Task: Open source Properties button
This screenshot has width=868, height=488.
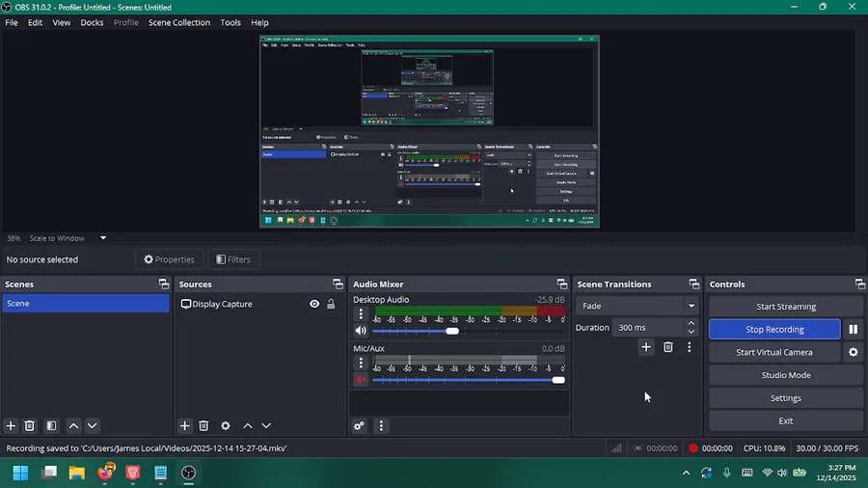Action: click(x=170, y=258)
